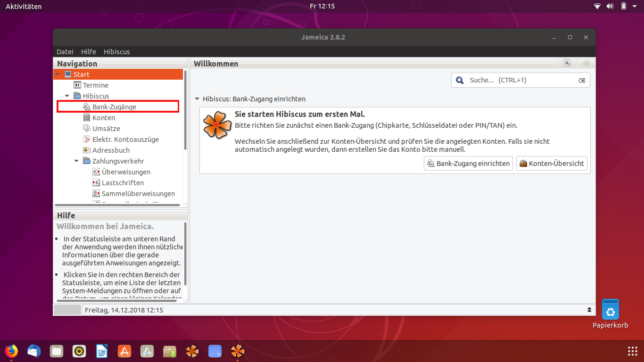Select the Zahlungsverkehr folder node
This screenshot has width=644, height=362.
click(x=114, y=161)
